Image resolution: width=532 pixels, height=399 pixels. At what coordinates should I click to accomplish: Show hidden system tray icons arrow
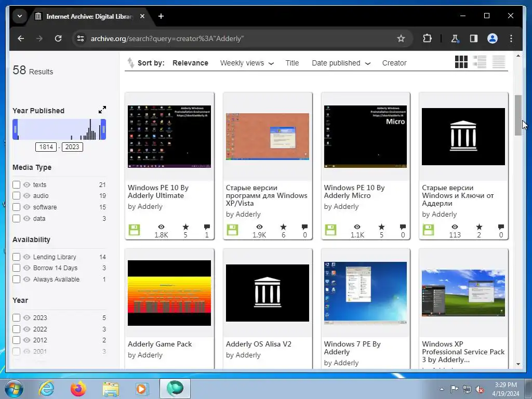pyautogui.click(x=442, y=389)
